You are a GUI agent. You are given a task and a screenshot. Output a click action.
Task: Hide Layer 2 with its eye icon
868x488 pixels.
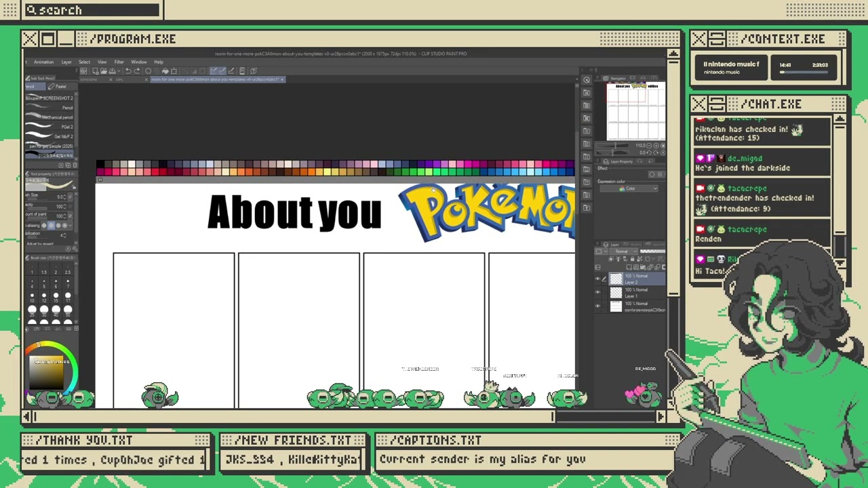[597, 279]
